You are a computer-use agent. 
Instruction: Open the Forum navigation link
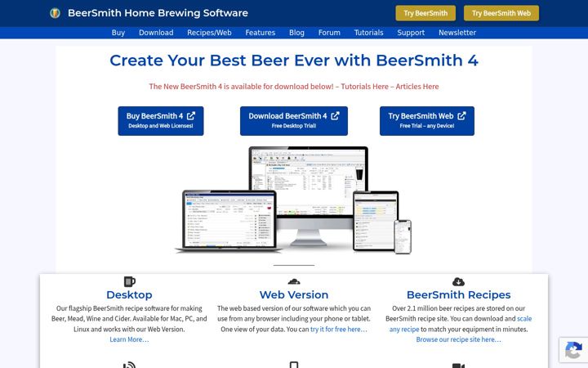(x=329, y=33)
